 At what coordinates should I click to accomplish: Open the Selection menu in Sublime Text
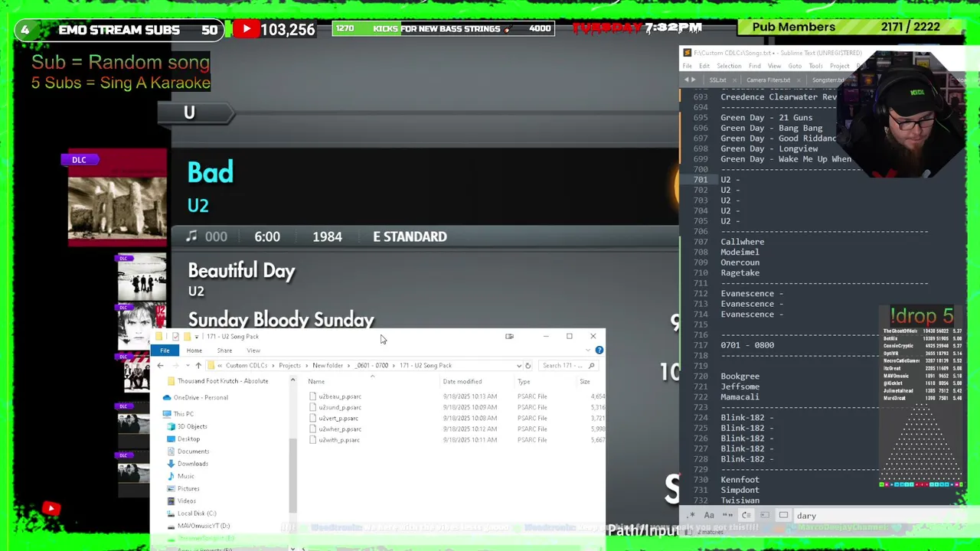(729, 66)
